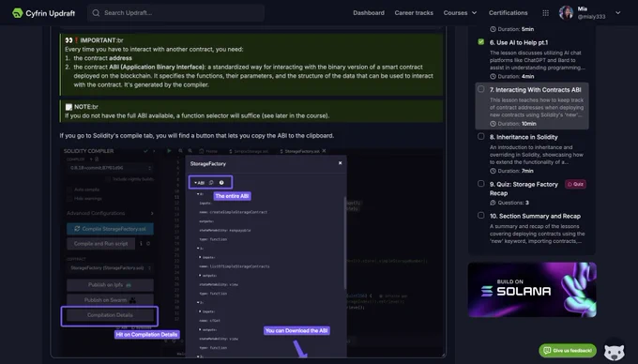Check lesson 8 Inheritance in Solidity
Image resolution: width=638 pixels, height=364 pixels.
tap(481, 136)
